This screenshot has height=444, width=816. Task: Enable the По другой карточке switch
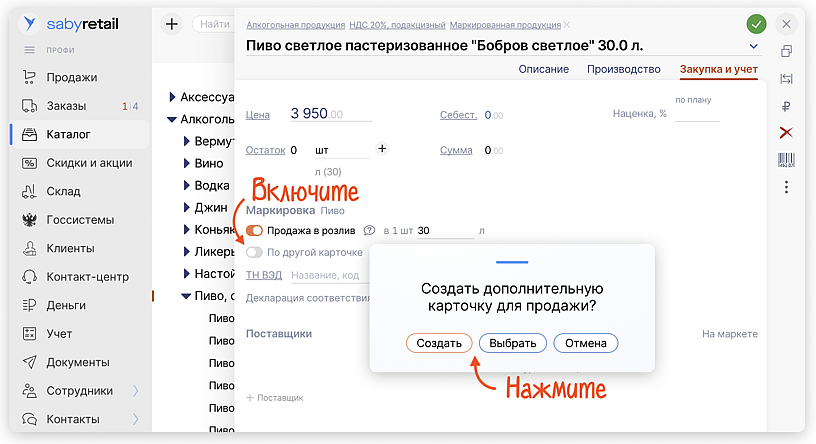coord(254,252)
